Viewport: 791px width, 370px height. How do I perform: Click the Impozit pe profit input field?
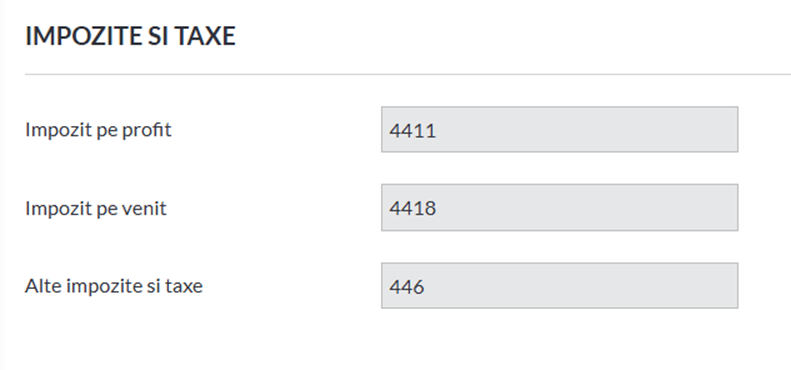(x=559, y=129)
